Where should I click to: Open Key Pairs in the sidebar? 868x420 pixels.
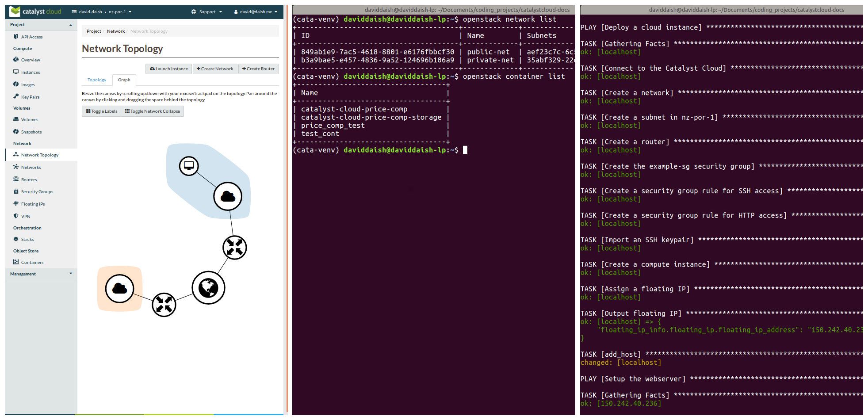[x=27, y=97]
